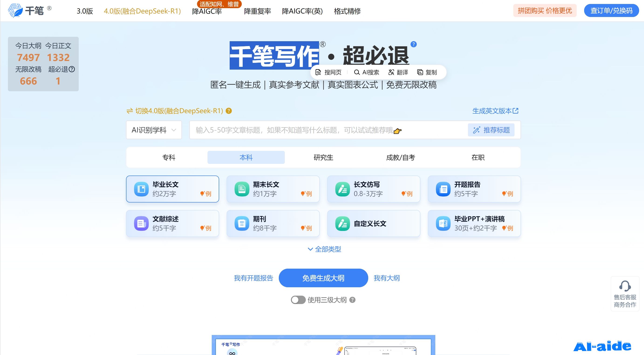Click the 例 lightbulb on 期末长文 card

tap(306, 194)
